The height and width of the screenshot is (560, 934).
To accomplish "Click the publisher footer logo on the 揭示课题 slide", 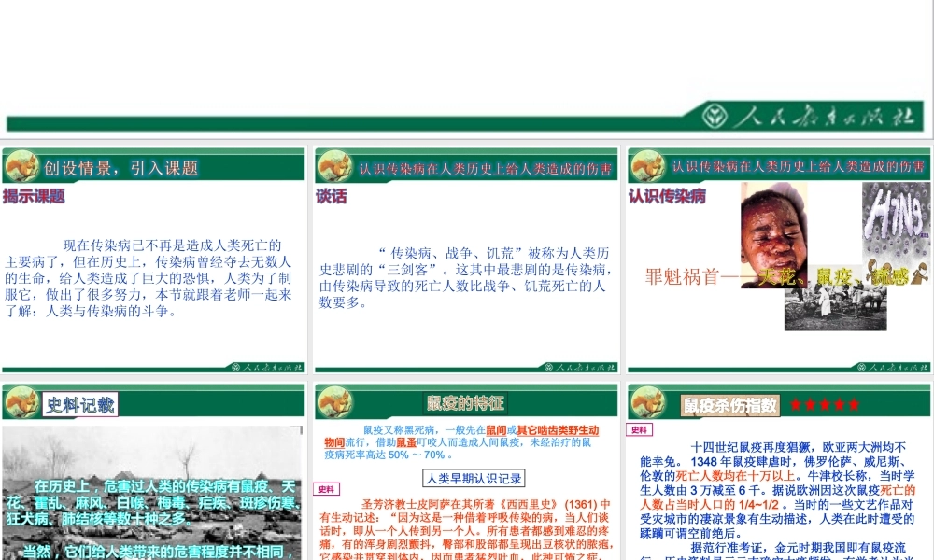I will tap(267, 367).
